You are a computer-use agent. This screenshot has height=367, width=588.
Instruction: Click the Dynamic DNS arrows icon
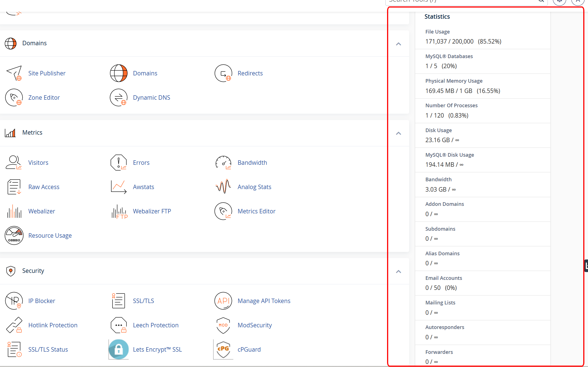point(119,97)
